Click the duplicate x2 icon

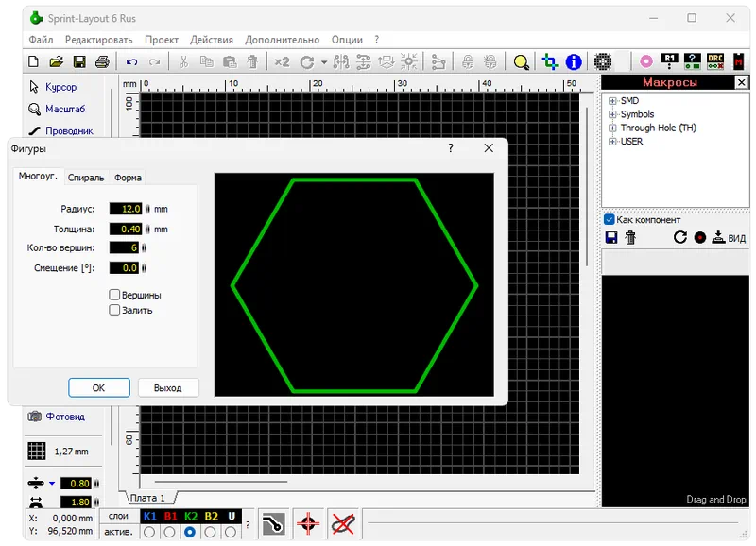pos(282,61)
